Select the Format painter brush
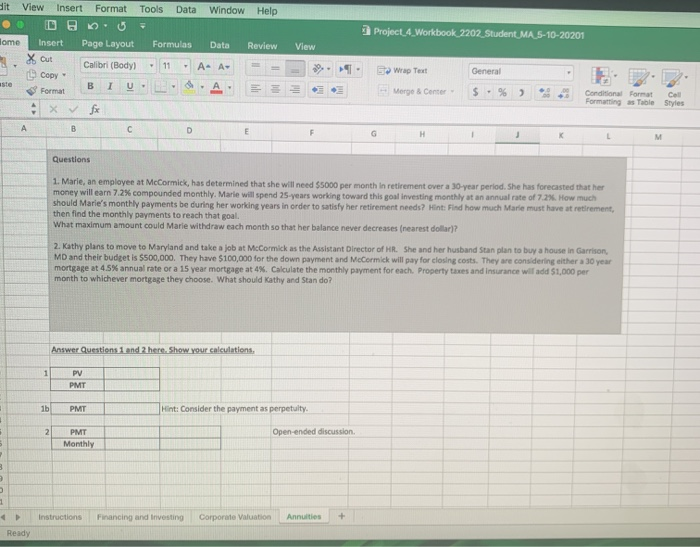Screen dimensions: 700x547 click(x=31, y=91)
